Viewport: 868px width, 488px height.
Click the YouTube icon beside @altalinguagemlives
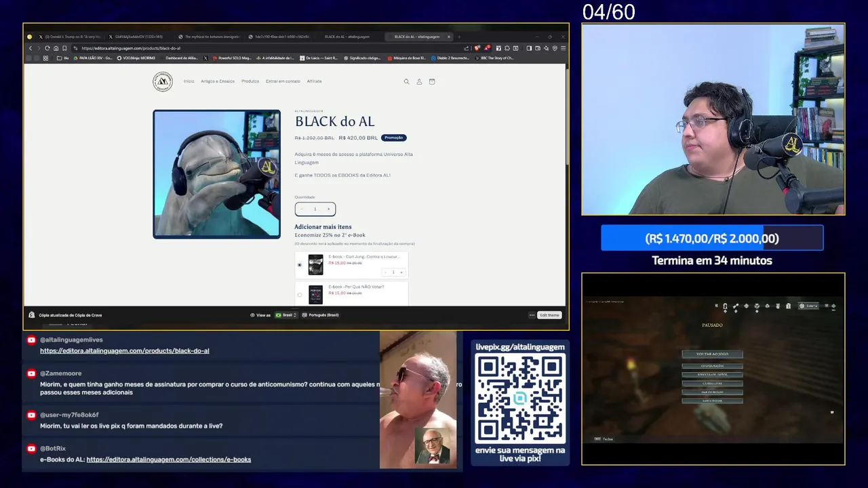point(31,340)
